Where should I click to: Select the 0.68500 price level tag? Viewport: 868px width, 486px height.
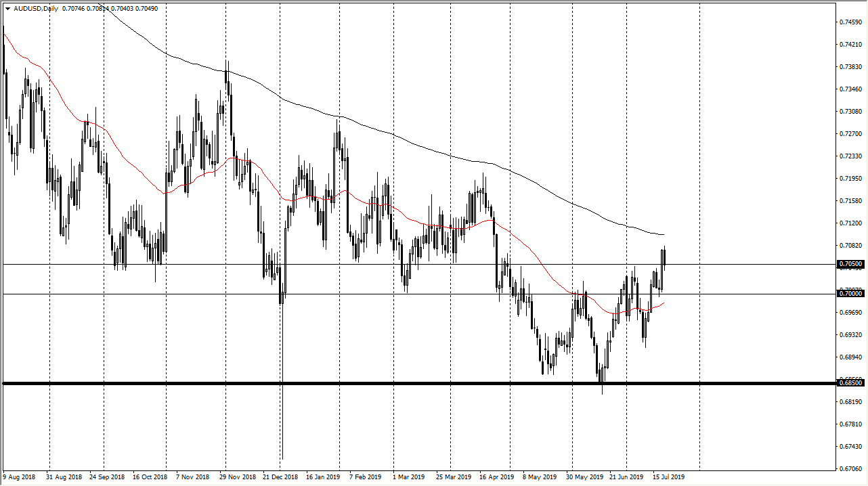[850, 384]
